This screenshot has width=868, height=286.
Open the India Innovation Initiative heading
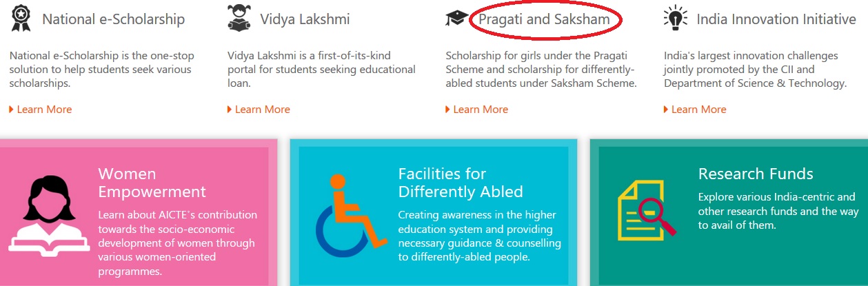776,19
